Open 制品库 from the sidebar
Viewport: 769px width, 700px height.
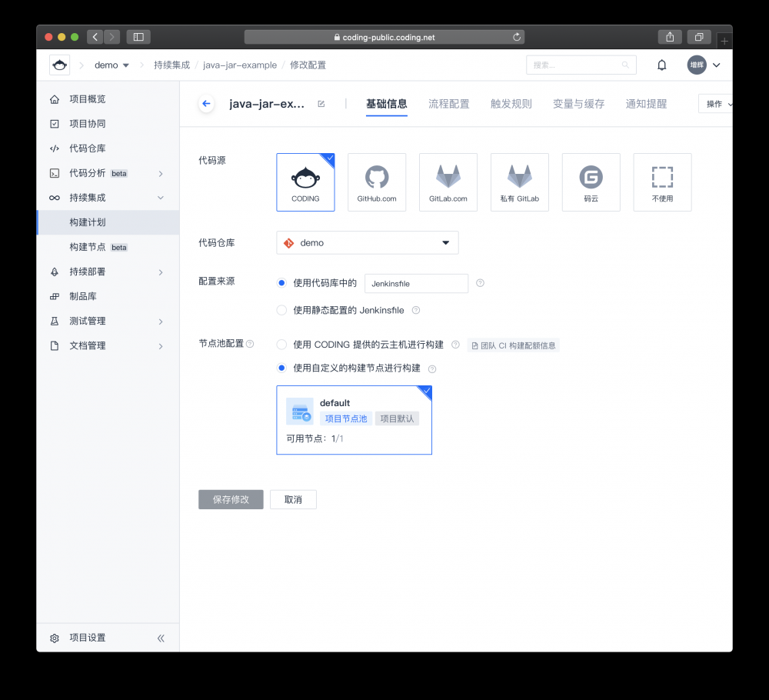coord(83,296)
